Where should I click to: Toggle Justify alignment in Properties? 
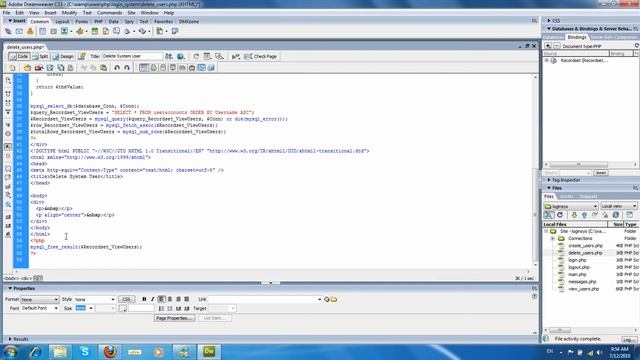pyautogui.click(x=187, y=299)
